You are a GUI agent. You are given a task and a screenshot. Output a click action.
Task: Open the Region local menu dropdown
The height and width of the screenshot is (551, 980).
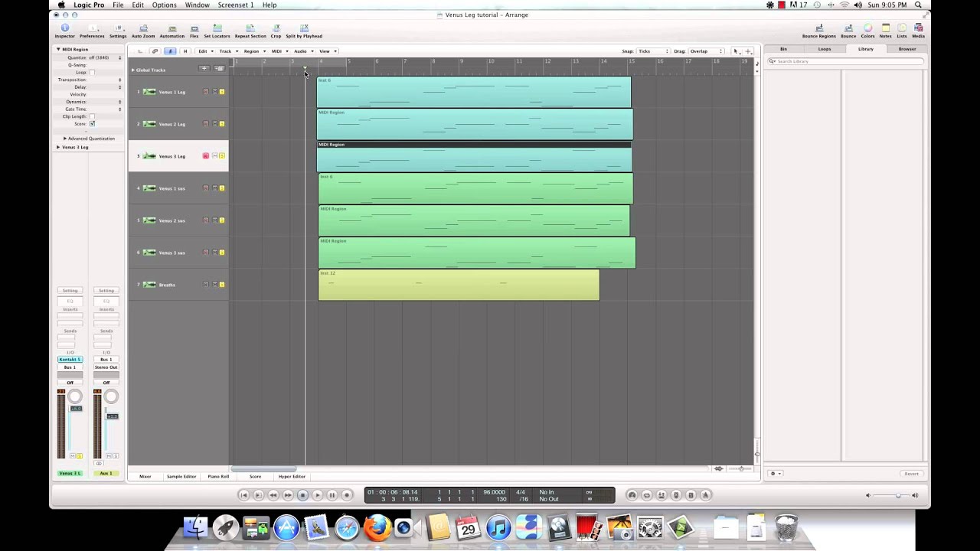254,51
